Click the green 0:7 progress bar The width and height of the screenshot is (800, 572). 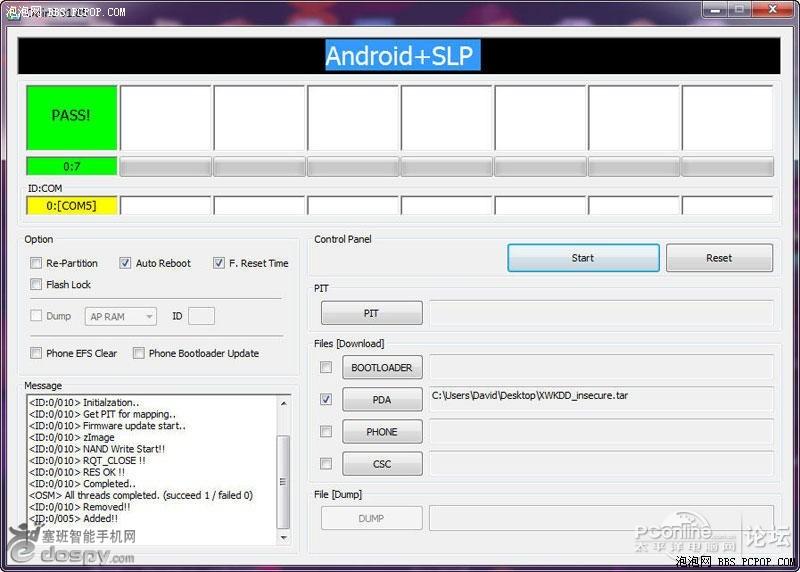click(x=71, y=166)
